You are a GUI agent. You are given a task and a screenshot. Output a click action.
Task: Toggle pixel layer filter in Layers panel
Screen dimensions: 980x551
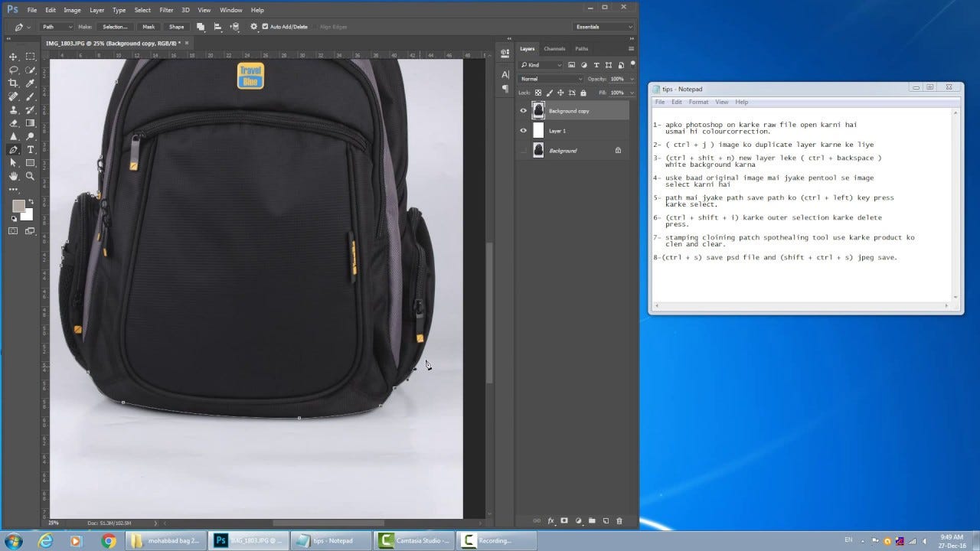(x=572, y=65)
